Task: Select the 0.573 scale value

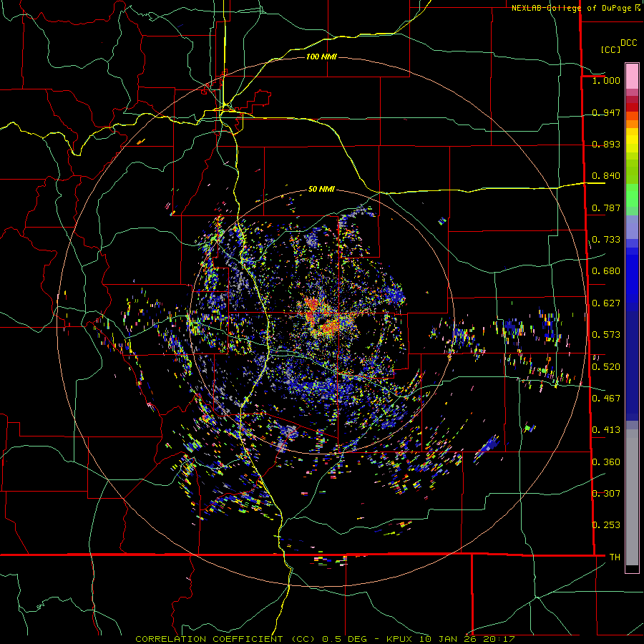Action: click(606, 335)
